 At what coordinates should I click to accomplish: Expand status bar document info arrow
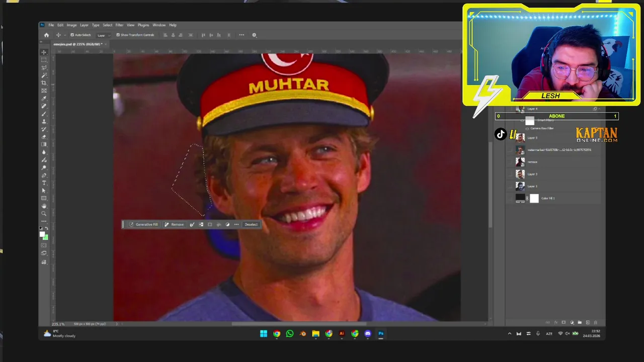click(117, 324)
